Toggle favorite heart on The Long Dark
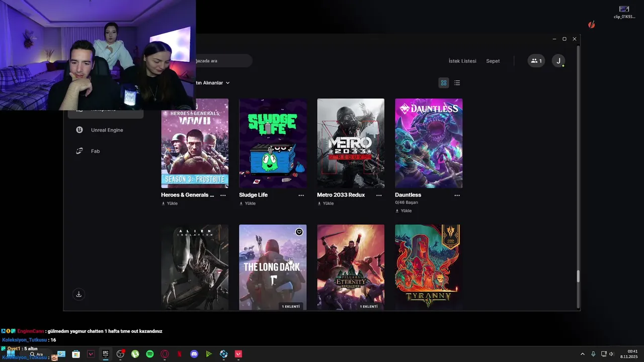The image size is (644, 362). point(299,232)
